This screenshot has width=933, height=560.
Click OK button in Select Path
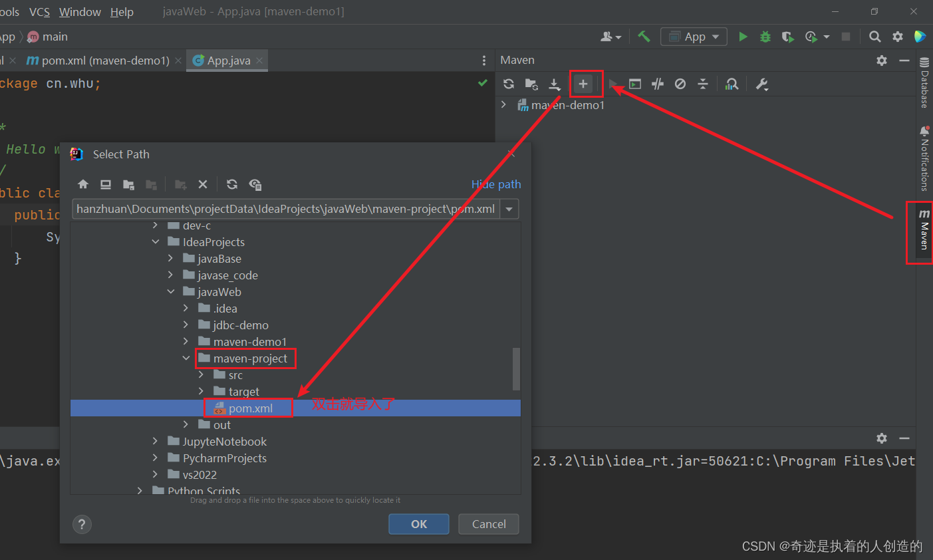pyautogui.click(x=419, y=524)
